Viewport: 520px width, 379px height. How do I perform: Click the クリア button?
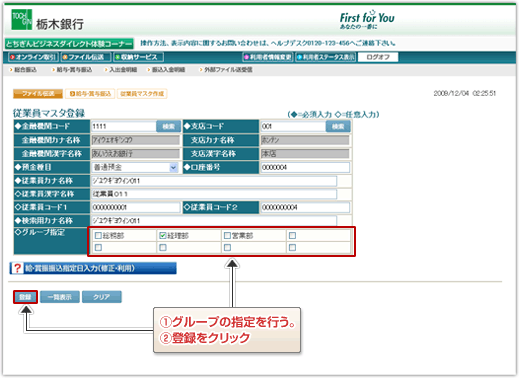click(102, 297)
